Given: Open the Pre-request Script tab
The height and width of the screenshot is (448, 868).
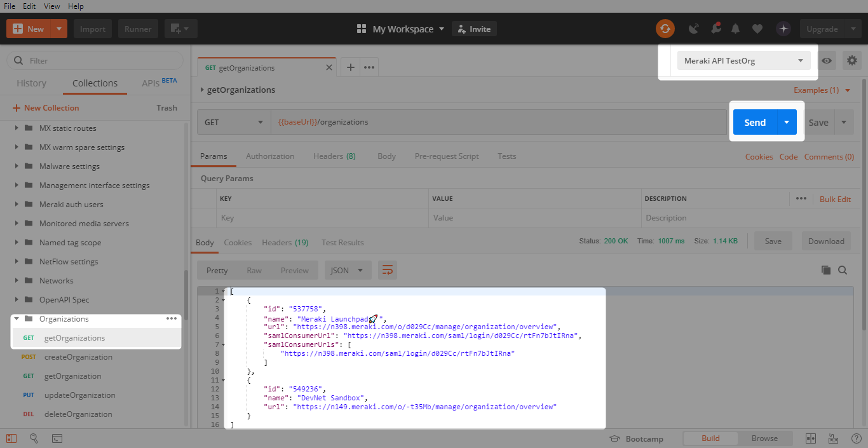Looking at the screenshot, I should click(447, 156).
